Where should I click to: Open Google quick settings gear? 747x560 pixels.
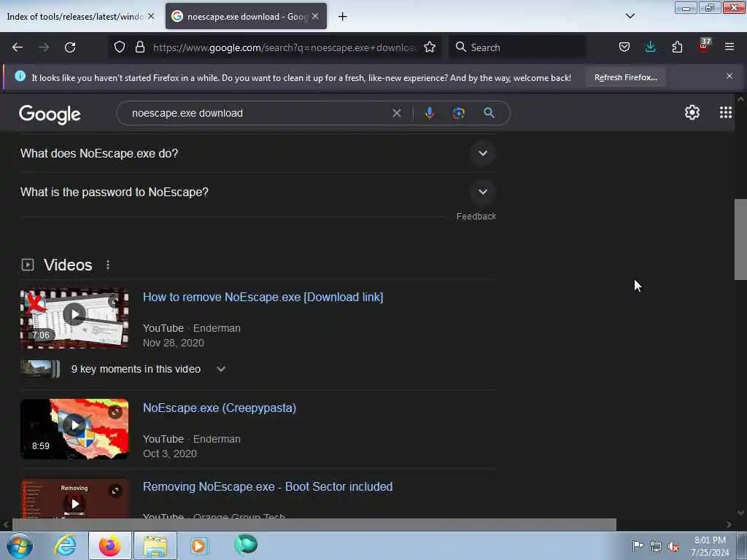pos(692,113)
